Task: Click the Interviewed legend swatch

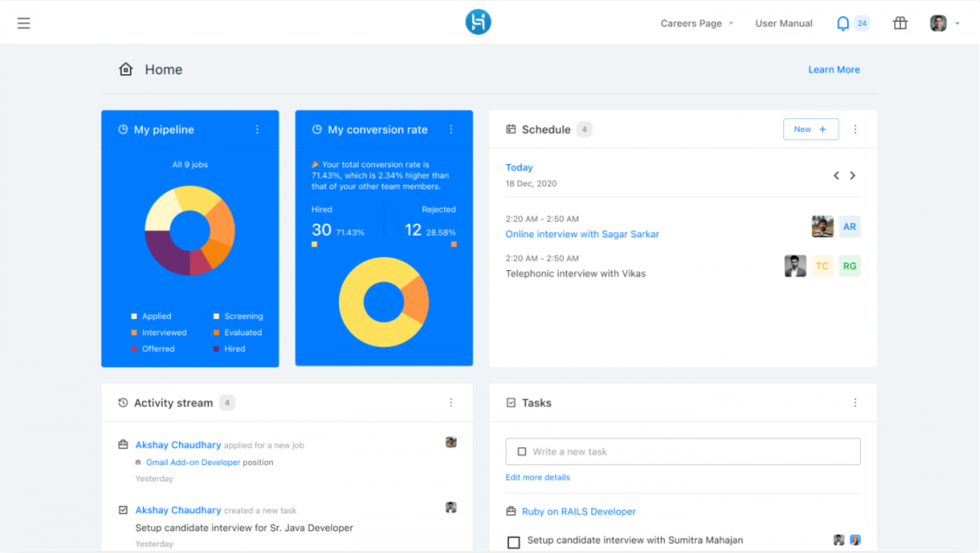Action: coord(134,332)
